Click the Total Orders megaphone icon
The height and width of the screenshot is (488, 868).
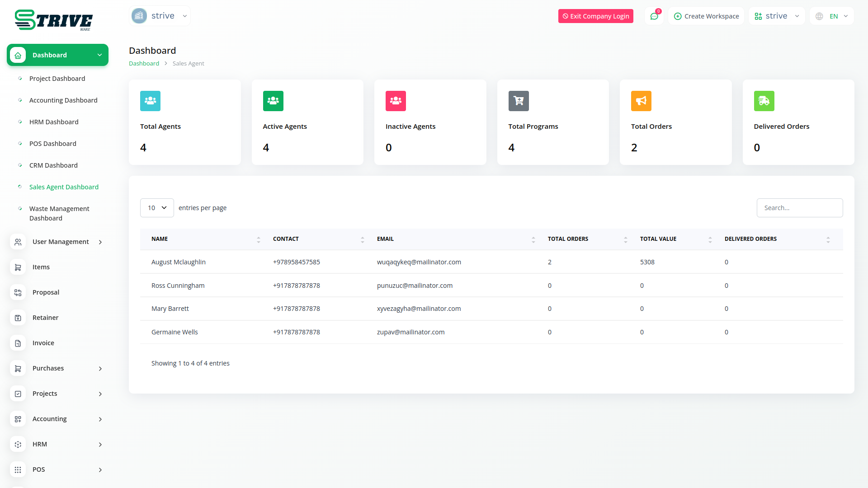641,101
